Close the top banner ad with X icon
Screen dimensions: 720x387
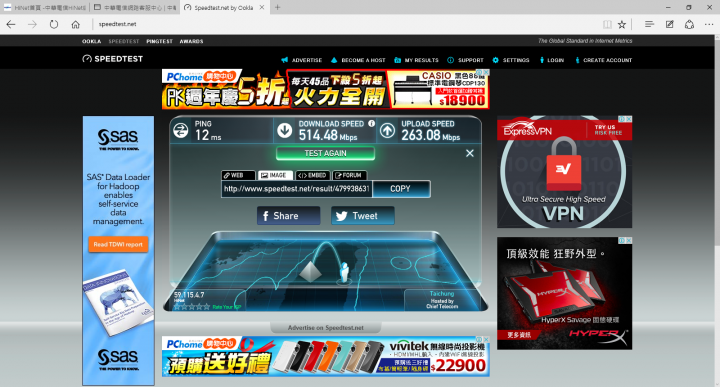point(486,72)
